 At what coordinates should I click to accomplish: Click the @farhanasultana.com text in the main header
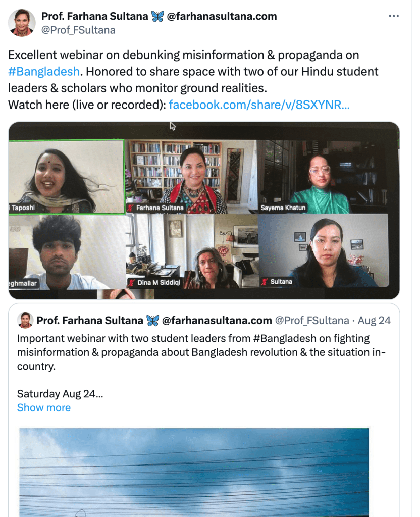222,16
